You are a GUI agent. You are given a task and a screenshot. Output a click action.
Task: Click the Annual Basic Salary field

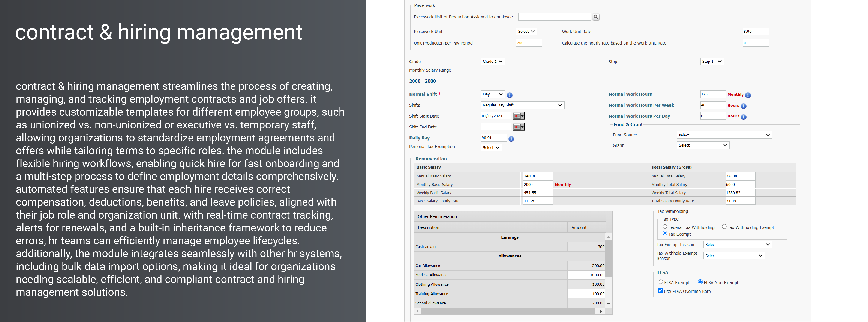click(538, 176)
